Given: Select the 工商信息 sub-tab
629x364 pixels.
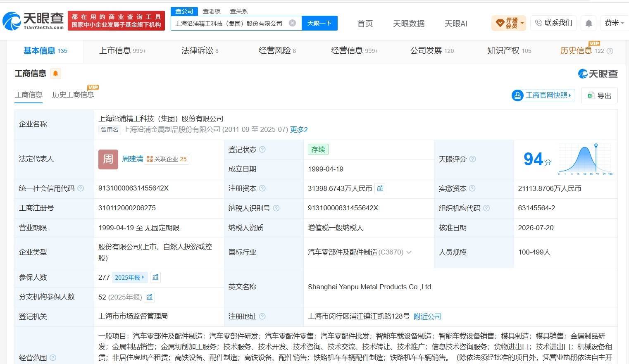Looking at the screenshot, I should pyautogui.click(x=29, y=95).
